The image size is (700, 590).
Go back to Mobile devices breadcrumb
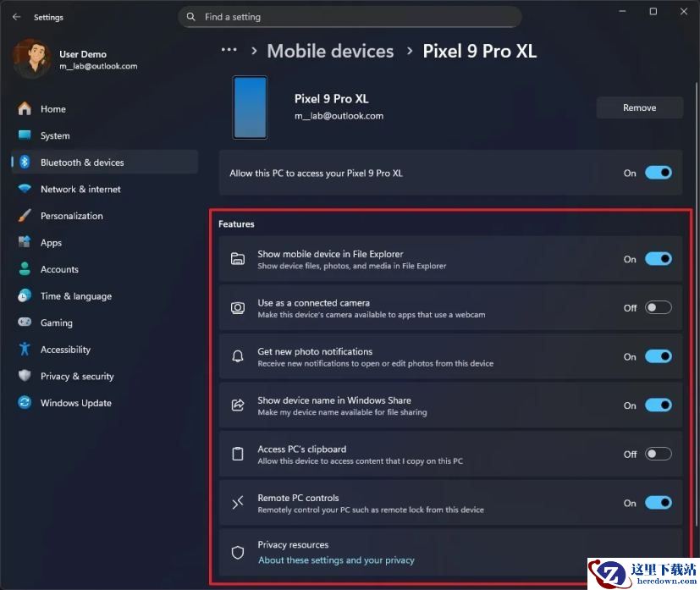(x=330, y=51)
